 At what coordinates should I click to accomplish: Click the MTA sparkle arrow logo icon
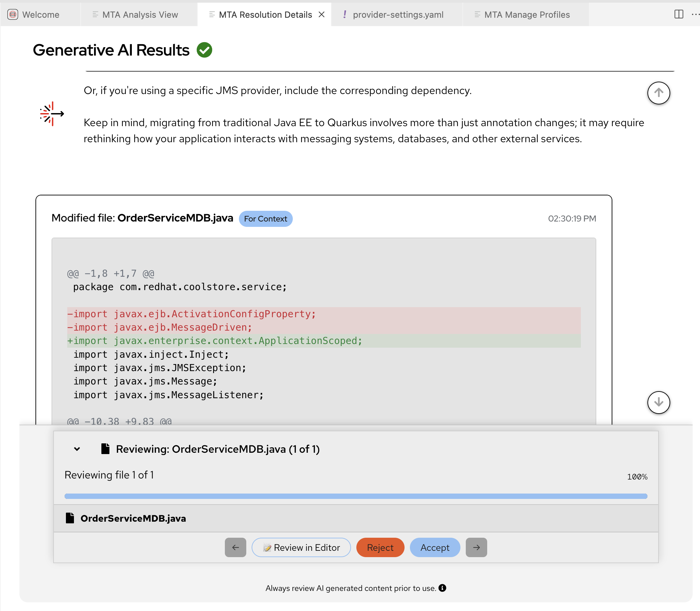click(x=52, y=113)
